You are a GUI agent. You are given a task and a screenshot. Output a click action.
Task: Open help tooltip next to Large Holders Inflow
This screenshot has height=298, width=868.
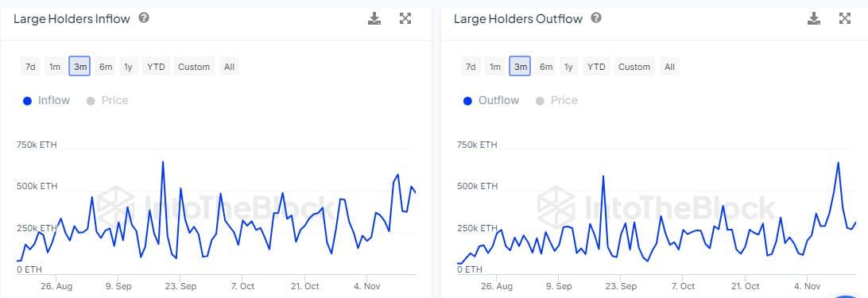point(144,17)
